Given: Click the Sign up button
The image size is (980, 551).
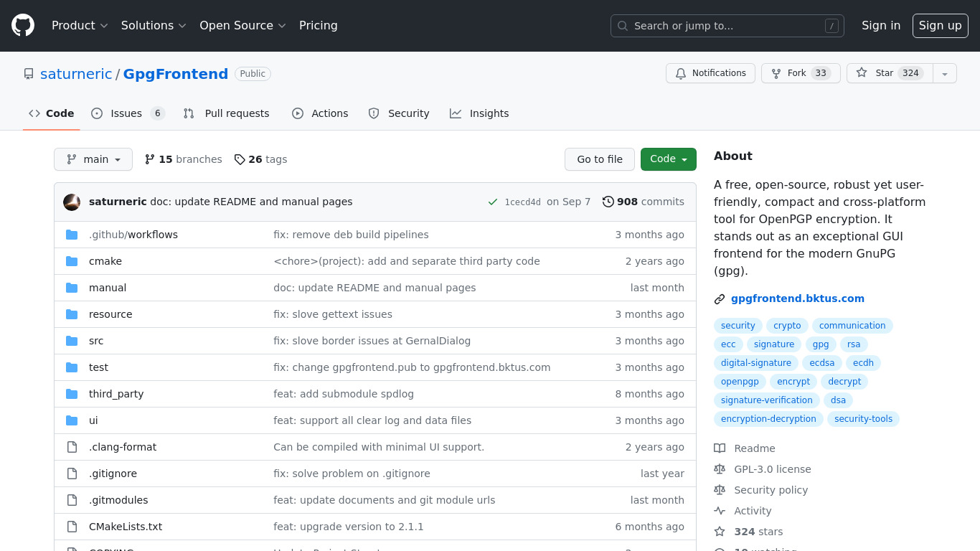Looking at the screenshot, I should 940,26.
